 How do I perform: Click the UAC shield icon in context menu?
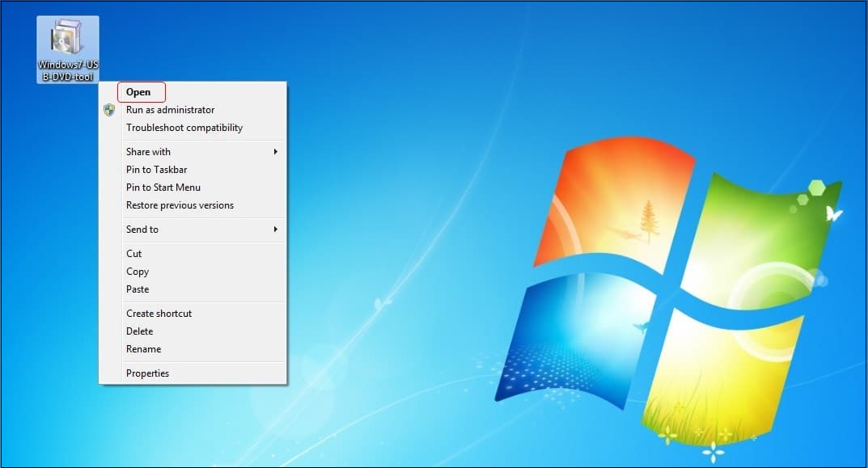109,110
